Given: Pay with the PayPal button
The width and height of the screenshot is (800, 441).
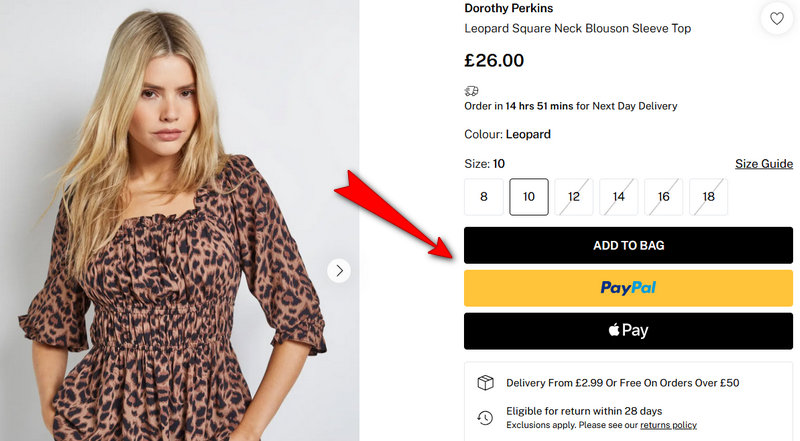Looking at the screenshot, I should [628, 288].
